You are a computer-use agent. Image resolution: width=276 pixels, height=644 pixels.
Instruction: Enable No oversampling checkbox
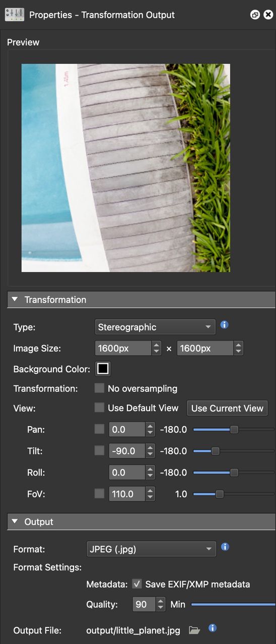coord(99,388)
